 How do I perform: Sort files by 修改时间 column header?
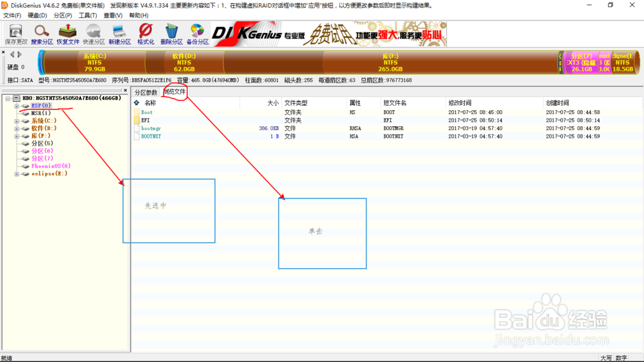coord(460,102)
